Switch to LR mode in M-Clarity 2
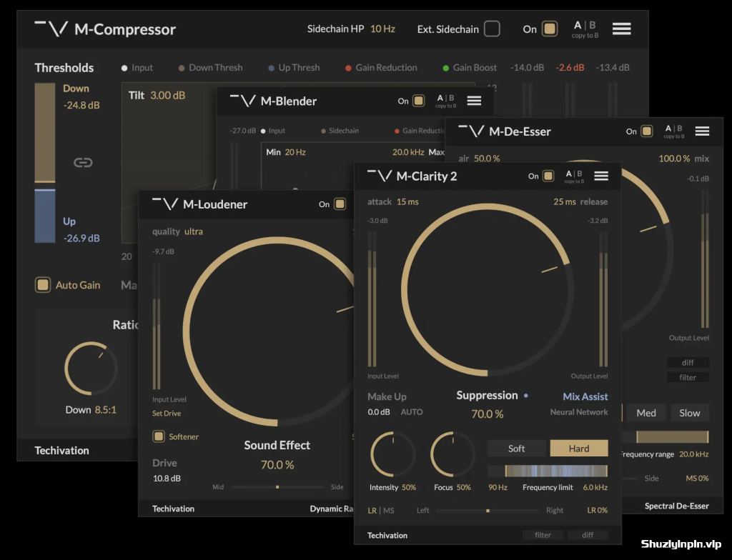This screenshot has height=560, width=732. 372,511
